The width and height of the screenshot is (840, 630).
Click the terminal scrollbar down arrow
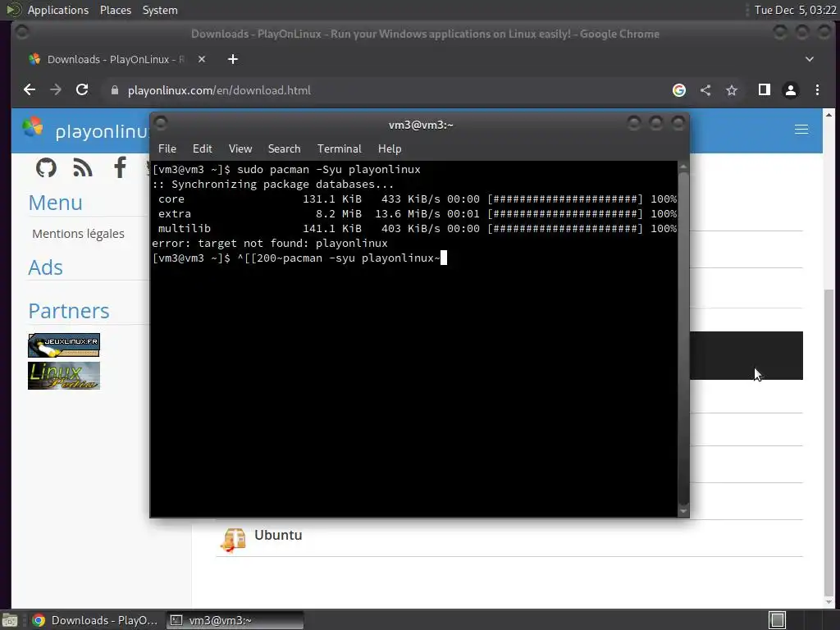[x=683, y=512]
